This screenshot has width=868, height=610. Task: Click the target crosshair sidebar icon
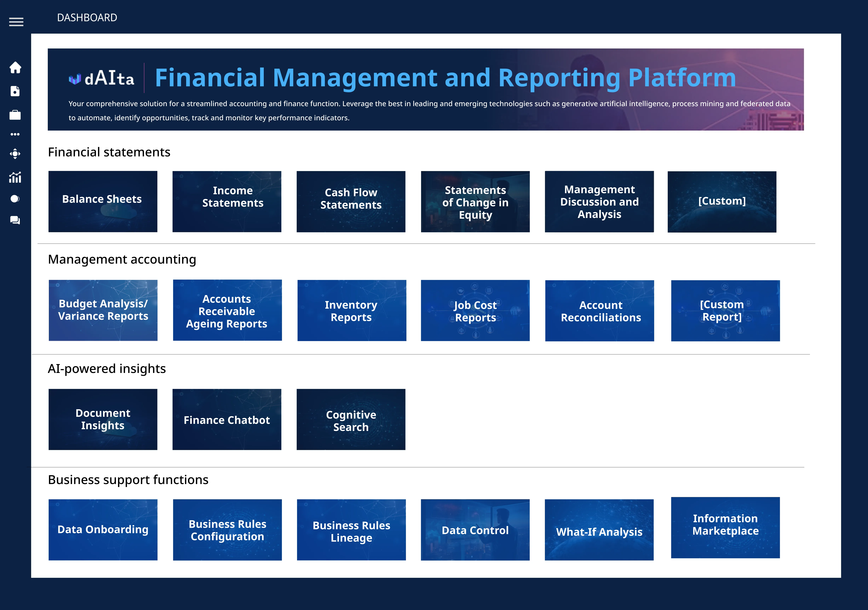click(x=15, y=154)
